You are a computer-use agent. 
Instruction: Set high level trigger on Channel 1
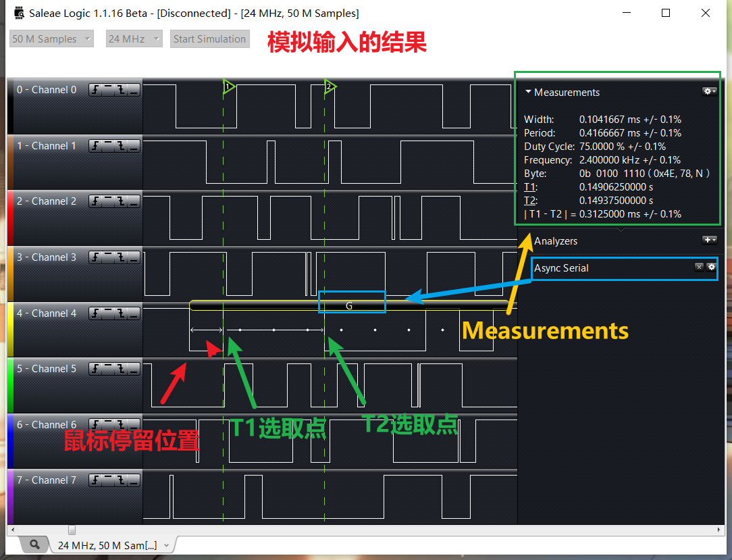point(108,146)
